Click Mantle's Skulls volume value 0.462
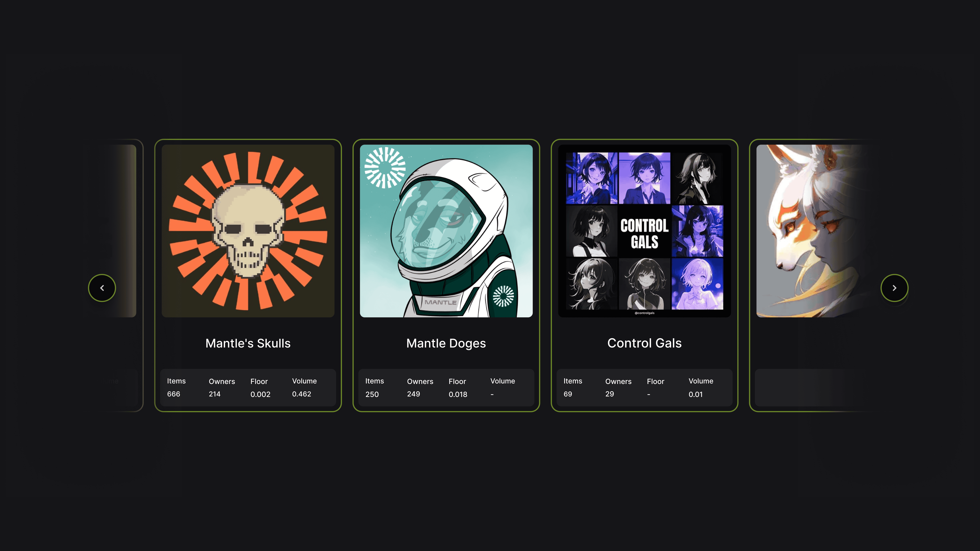The image size is (980, 551). tap(301, 394)
